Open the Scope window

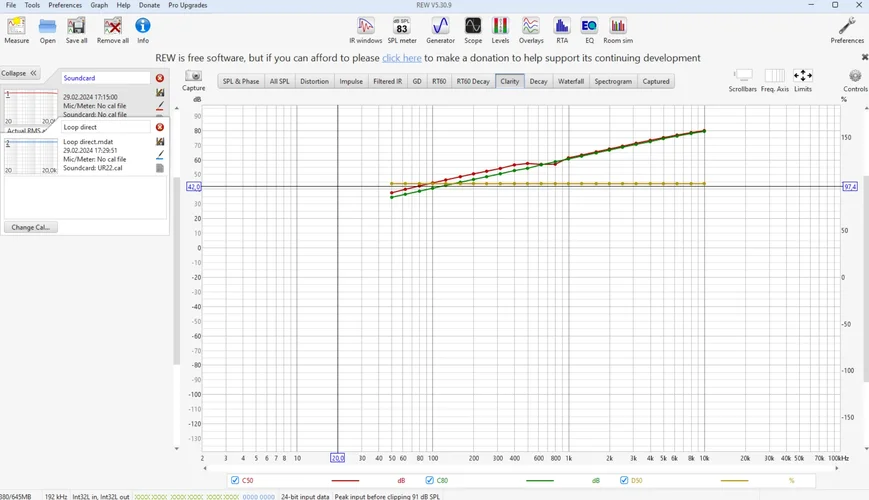[473, 29]
